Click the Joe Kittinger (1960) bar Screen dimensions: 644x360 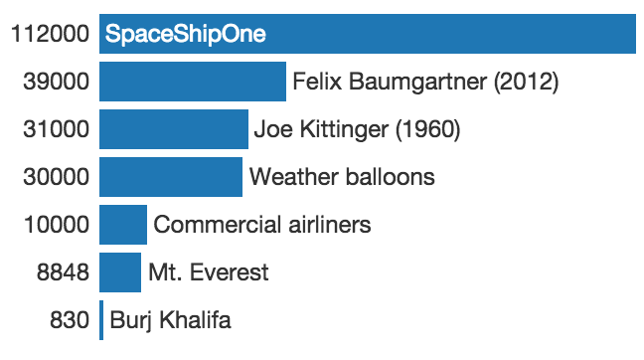tap(174, 129)
